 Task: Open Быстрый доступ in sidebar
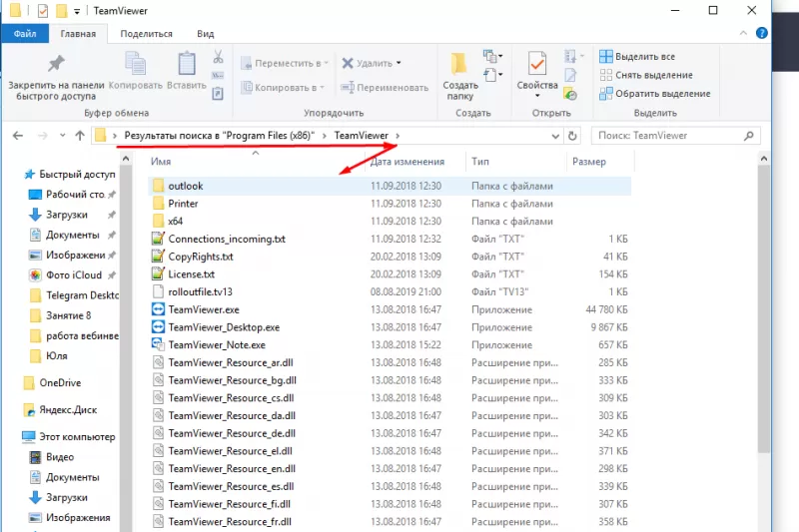click(x=70, y=174)
